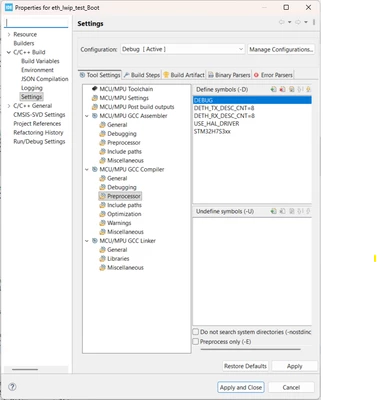Image resolution: width=377 pixels, height=400 pixels.
Task: Add a new define symbol (-D)
Action: click(273, 89)
